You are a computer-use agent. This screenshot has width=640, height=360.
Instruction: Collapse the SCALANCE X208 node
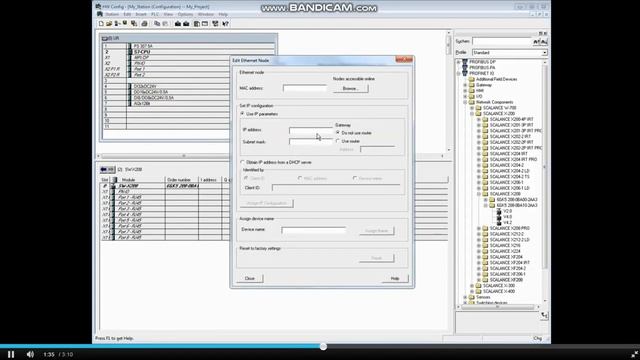tap(479, 194)
